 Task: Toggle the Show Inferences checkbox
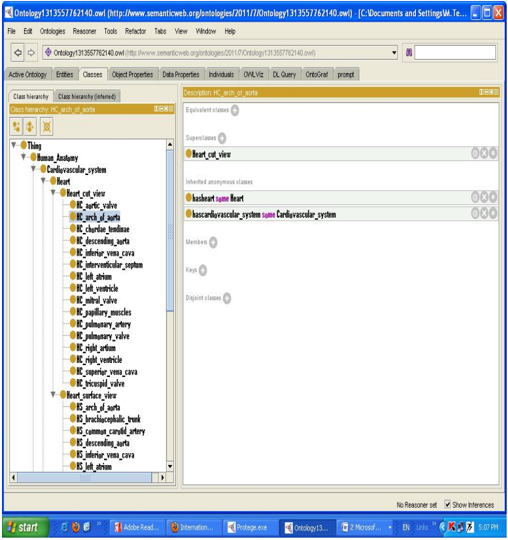(447, 505)
